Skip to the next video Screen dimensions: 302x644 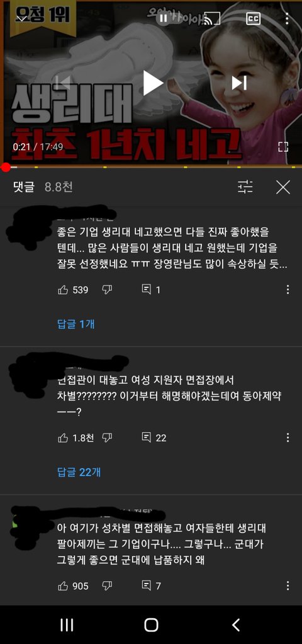point(239,83)
